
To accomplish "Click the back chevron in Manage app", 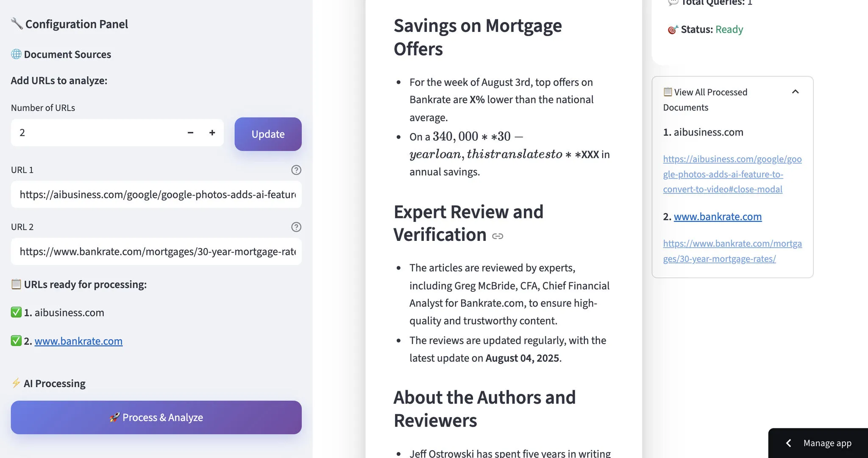I will point(788,443).
